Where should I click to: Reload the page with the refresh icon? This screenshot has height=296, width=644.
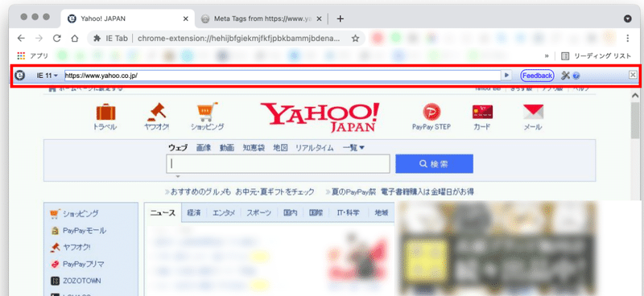click(57, 38)
